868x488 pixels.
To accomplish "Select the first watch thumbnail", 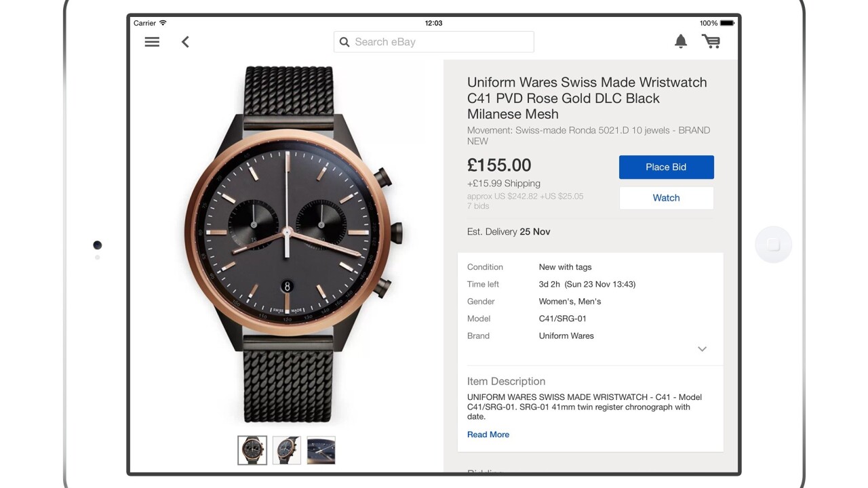I will 252,450.
